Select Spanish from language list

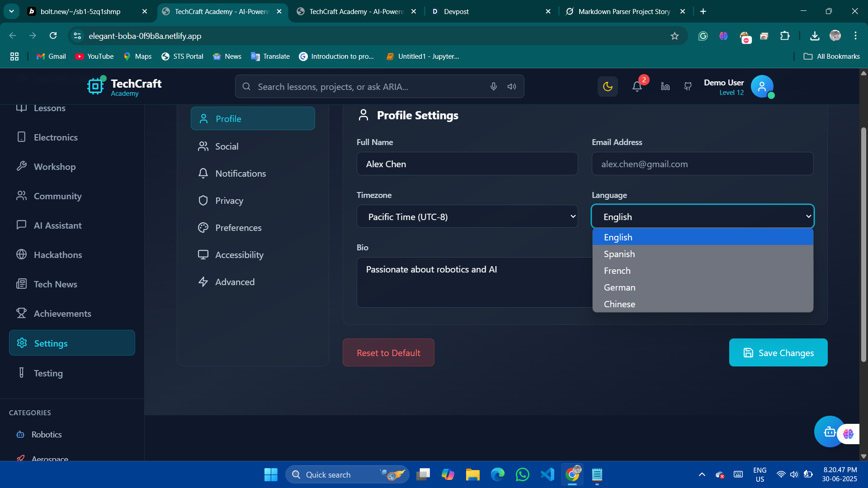pos(619,254)
